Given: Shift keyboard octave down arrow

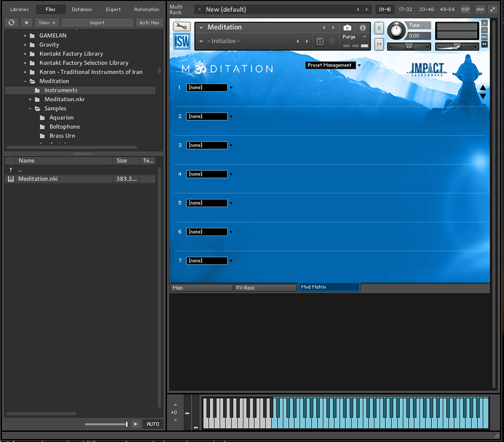Looking at the screenshot, I should coord(175,420).
